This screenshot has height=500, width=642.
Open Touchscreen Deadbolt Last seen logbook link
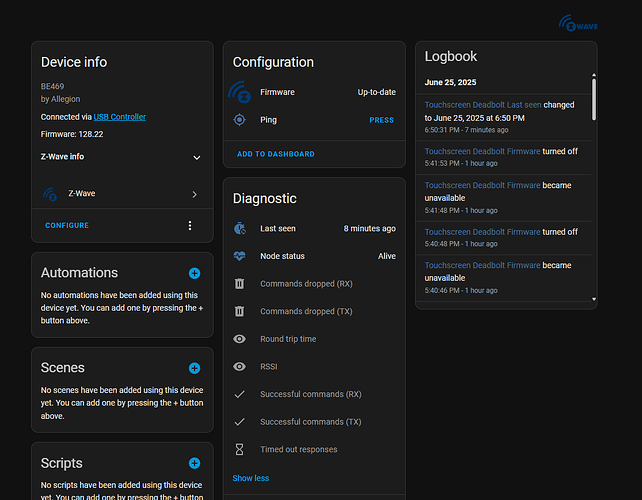click(483, 105)
